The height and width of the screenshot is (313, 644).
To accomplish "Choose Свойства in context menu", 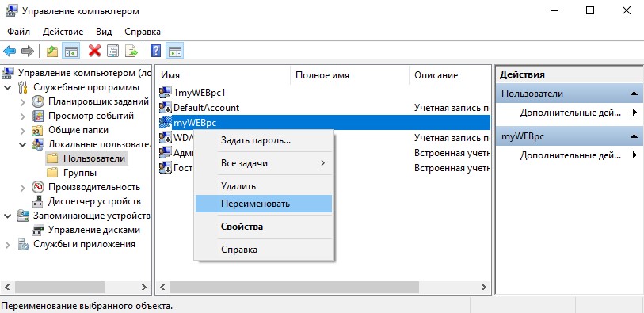I will click(x=264, y=227).
